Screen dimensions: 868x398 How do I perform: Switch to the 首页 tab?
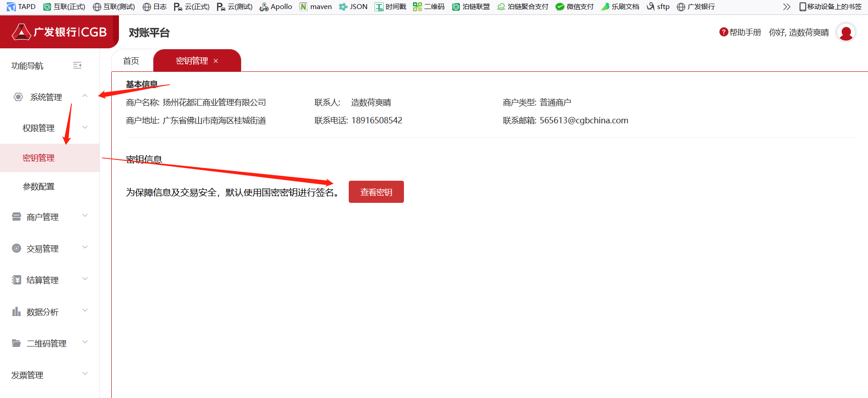(131, 61)
